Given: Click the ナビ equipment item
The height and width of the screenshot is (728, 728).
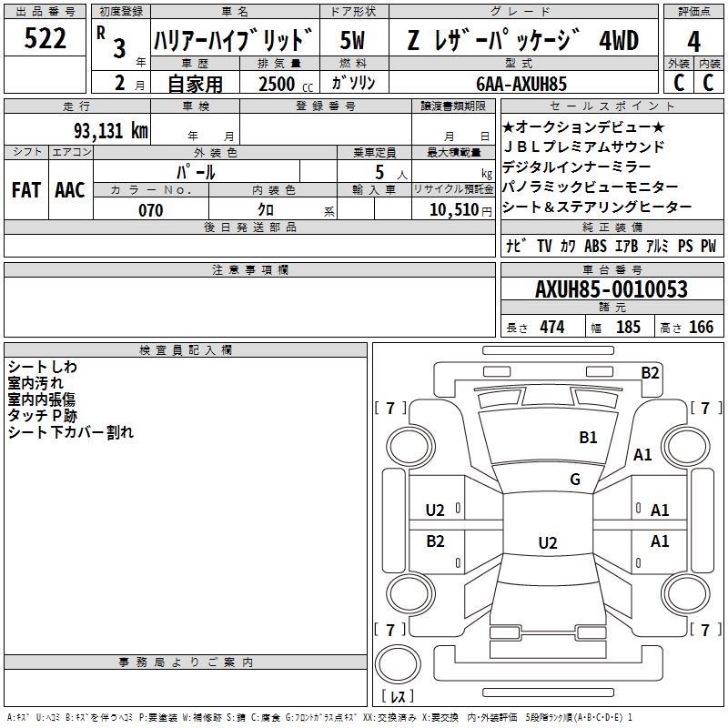Looking at the screenshot, I should tap(516, 246).
